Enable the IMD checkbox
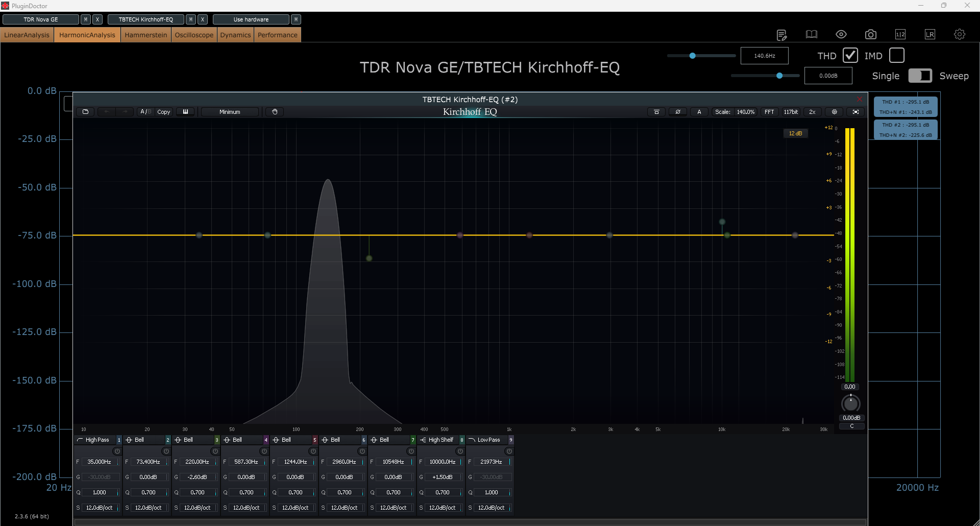The image size is (980, 526). click(897, 55)
